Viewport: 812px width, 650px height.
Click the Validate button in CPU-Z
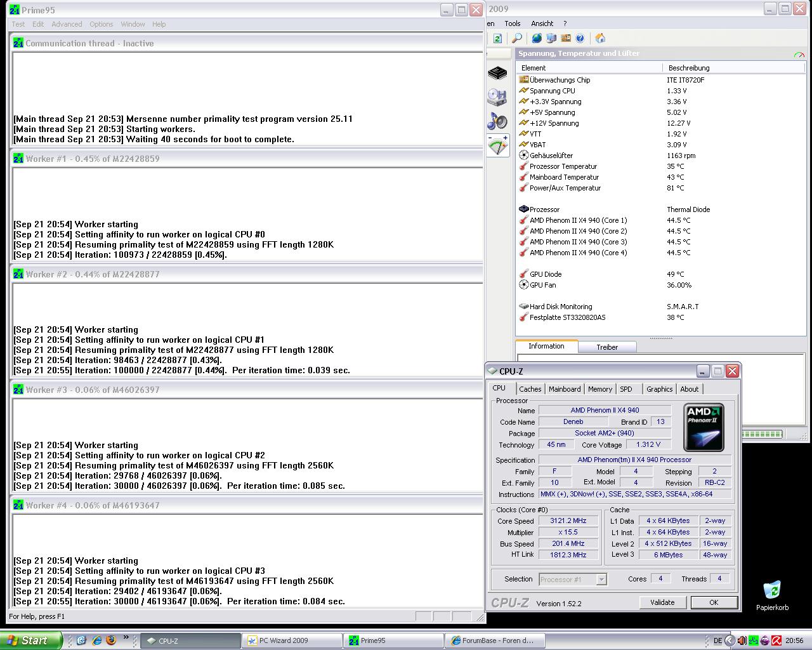(x=662, y=602)
